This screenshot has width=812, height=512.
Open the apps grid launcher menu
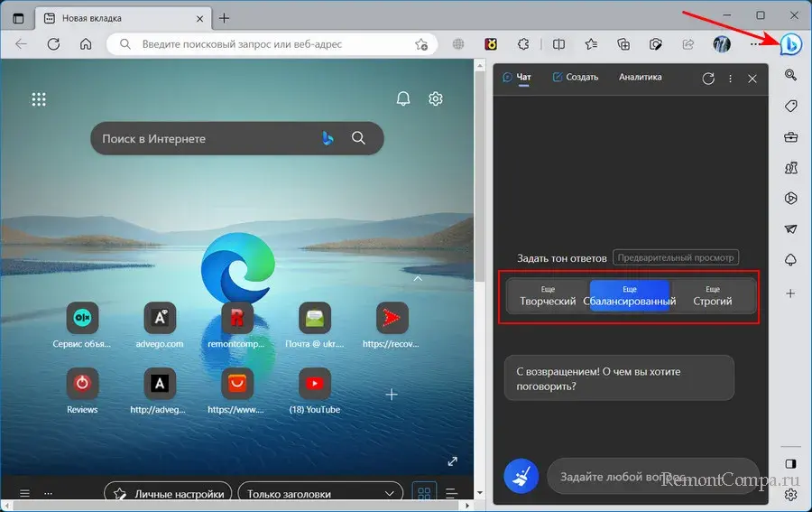click(39, 98)
